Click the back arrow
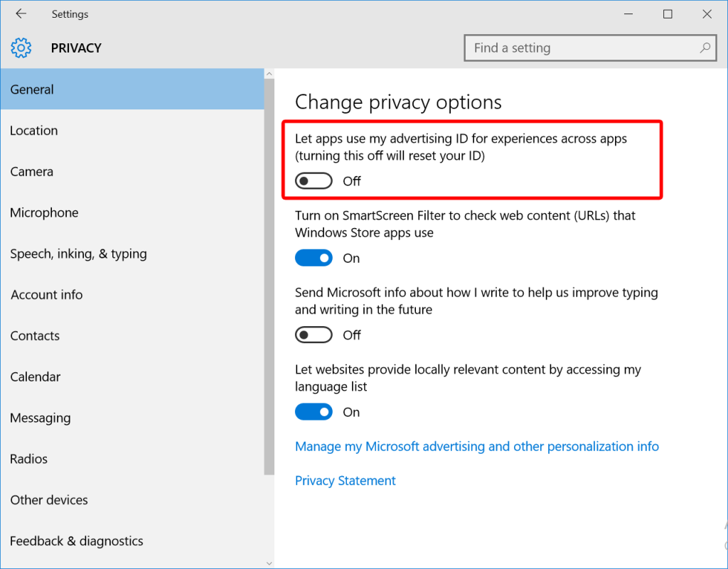 pyautogui.click(x=21, y=13)
